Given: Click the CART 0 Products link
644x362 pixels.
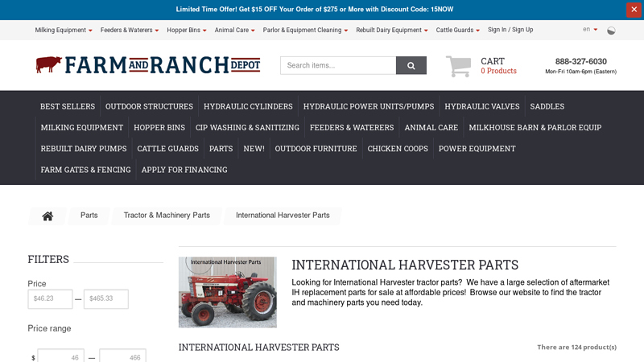Looking at the screenshot, I should point(498,66).
